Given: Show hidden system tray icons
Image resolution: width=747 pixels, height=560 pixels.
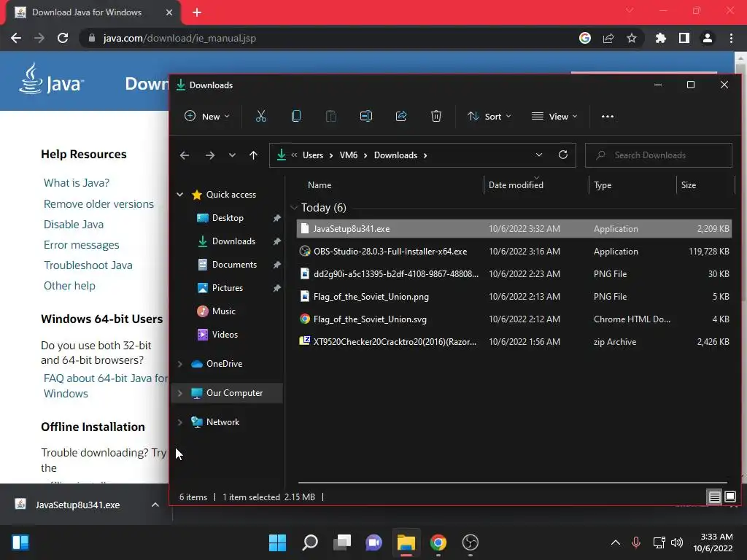Looking at the screenshot, I should point(616,542).
